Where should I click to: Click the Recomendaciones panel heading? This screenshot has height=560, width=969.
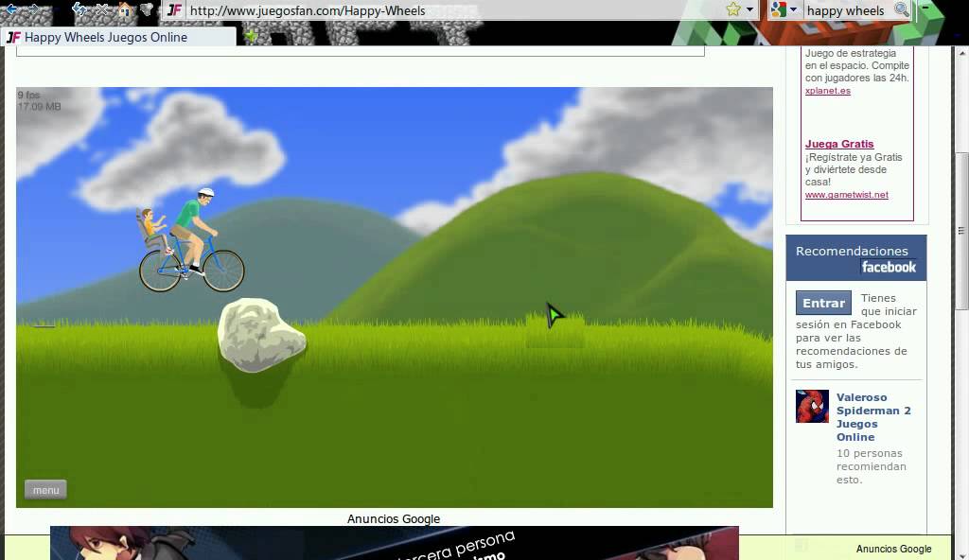point(852,251)
